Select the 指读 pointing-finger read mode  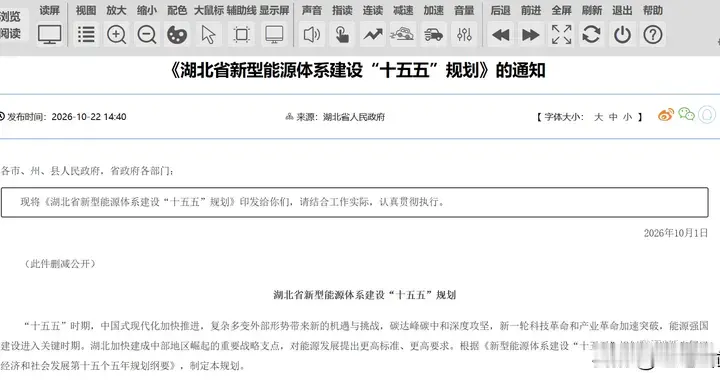click(342, 34)
